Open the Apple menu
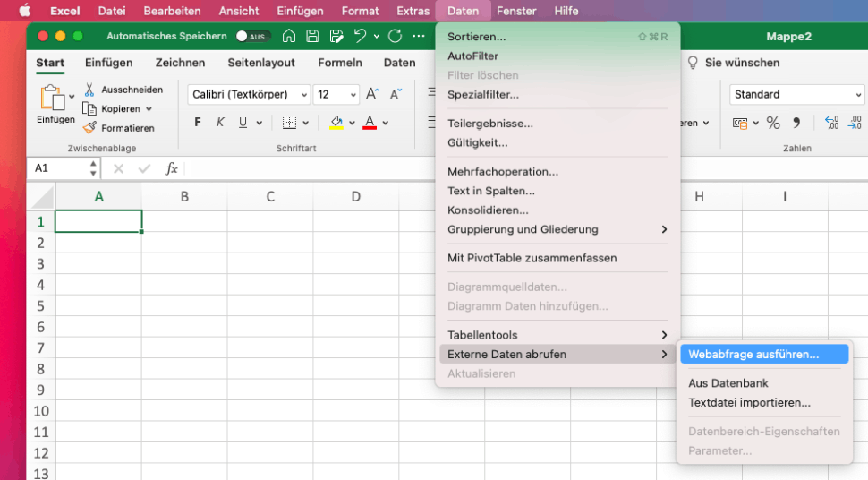868x480 pixels. click(x=24, y=11)
